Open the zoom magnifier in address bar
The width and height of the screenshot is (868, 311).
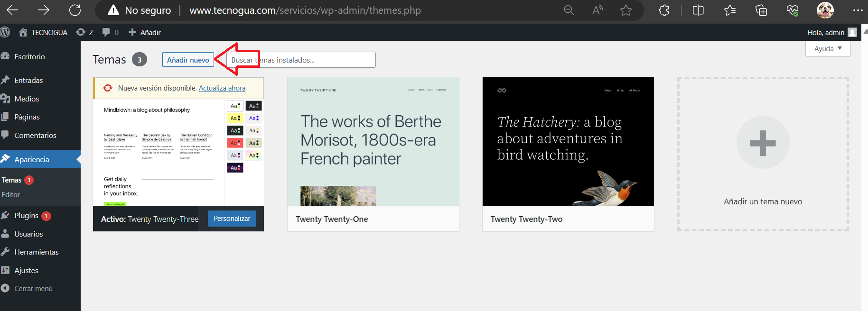tap(569, 10)
